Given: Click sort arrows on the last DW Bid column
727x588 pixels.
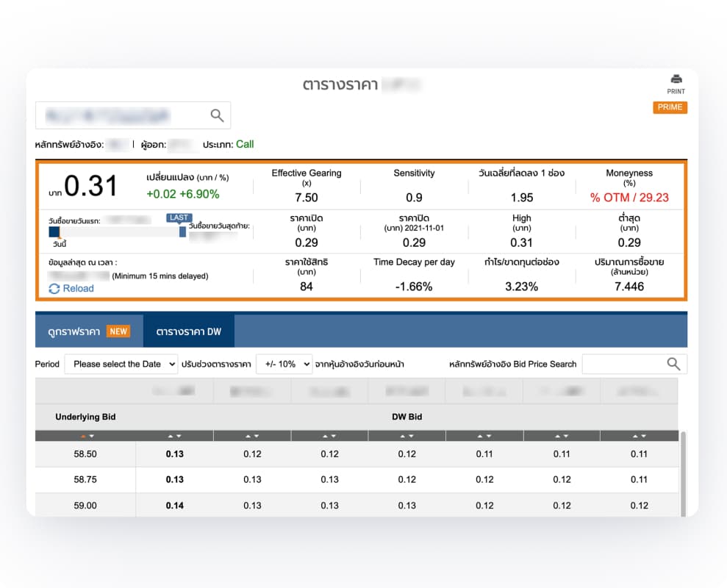Looking at the screenshot, I should pyautogui.click(x=638, y=436).
